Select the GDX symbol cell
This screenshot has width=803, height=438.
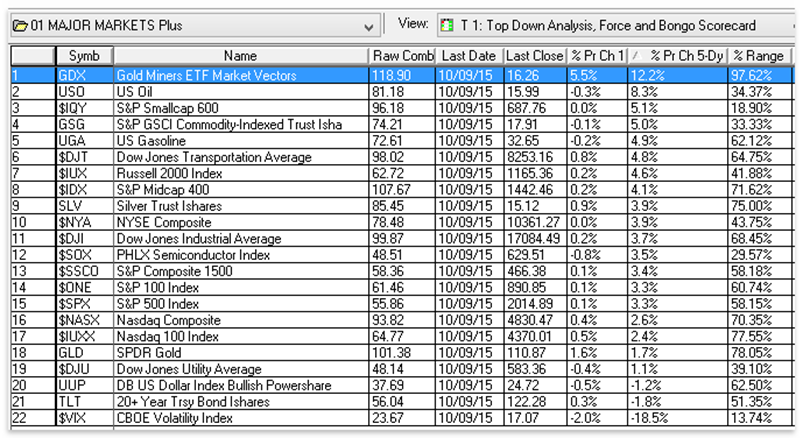pos(84,75)
